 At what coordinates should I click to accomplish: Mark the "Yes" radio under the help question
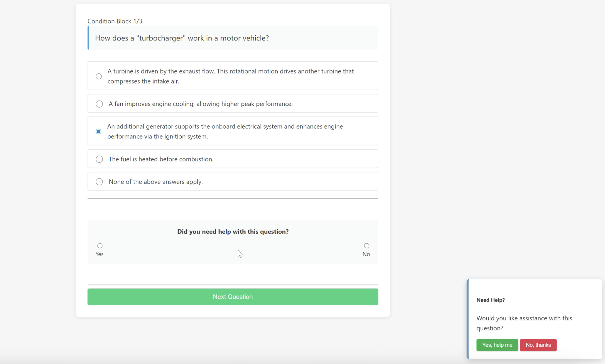click(100, 246)
